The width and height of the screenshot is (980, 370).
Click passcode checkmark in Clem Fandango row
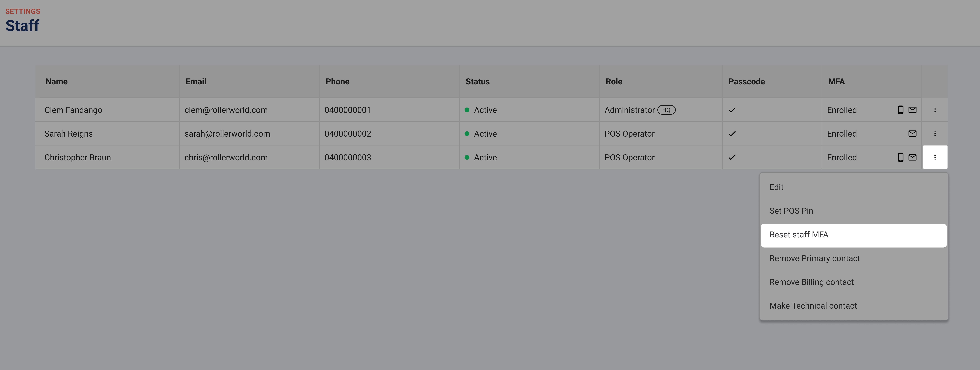(x=732, y=110)
